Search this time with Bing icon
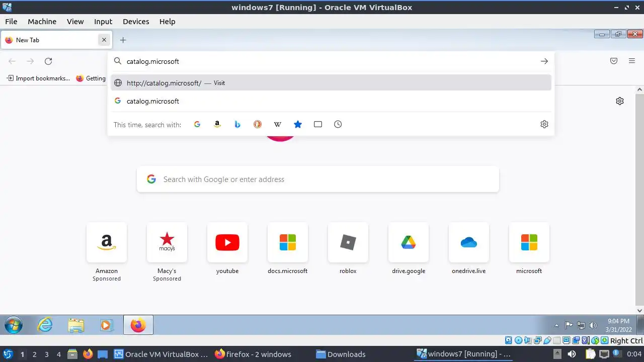This screenshot has width=644, height=362. [x=237, y=124]
